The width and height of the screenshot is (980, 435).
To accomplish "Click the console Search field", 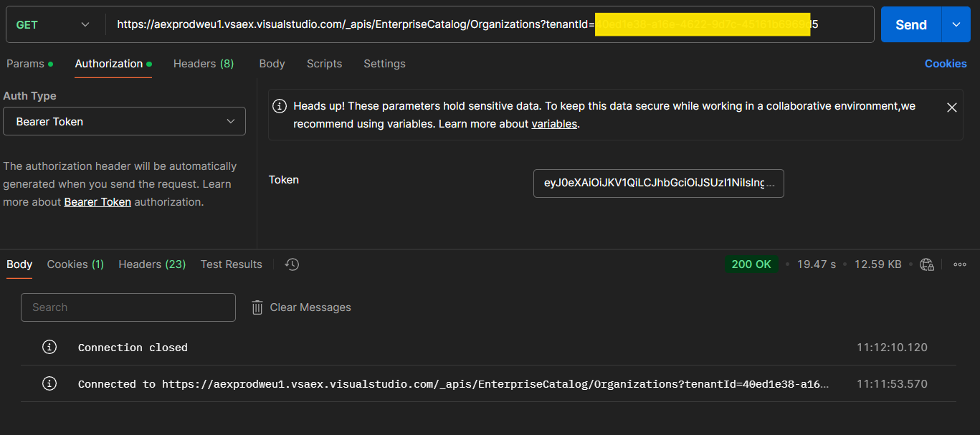I will pos(128,307).
